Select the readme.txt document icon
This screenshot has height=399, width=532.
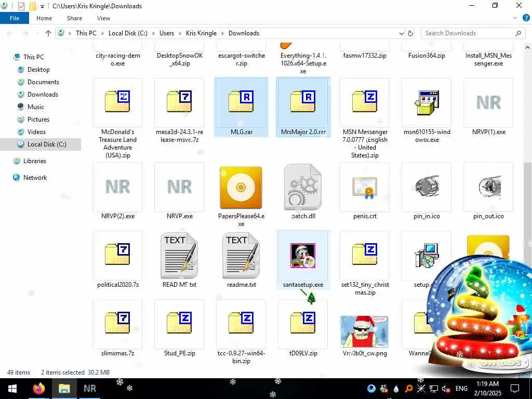(241, 256)
